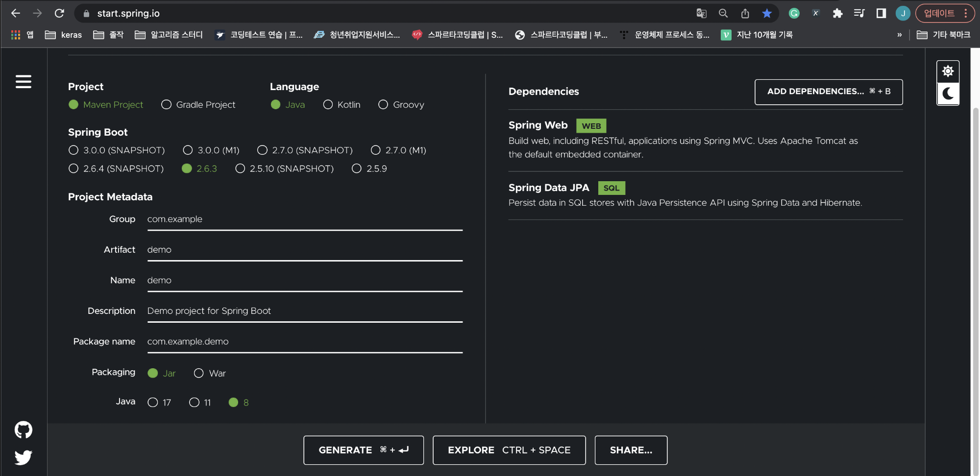The image size is (980, 476).
Task: Select Spring Boot 2.7.0 (SNAPSHOT)
Action: tap(305, 150)
